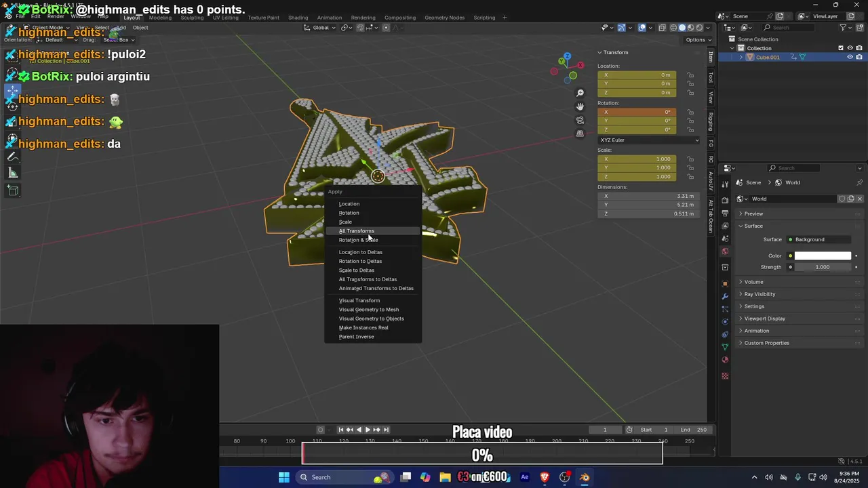Choose Location in Apply menu
868x488 pixels.
[372, 204]
